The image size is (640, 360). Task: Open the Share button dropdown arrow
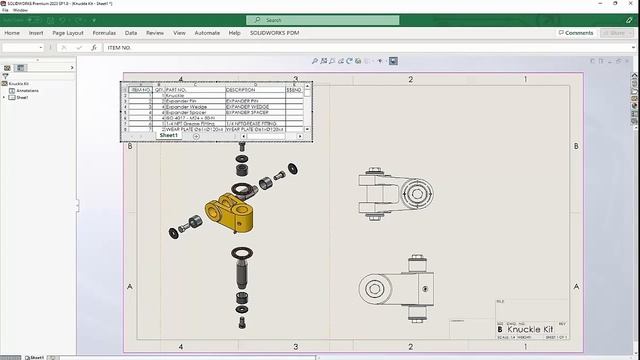[630, 33]
